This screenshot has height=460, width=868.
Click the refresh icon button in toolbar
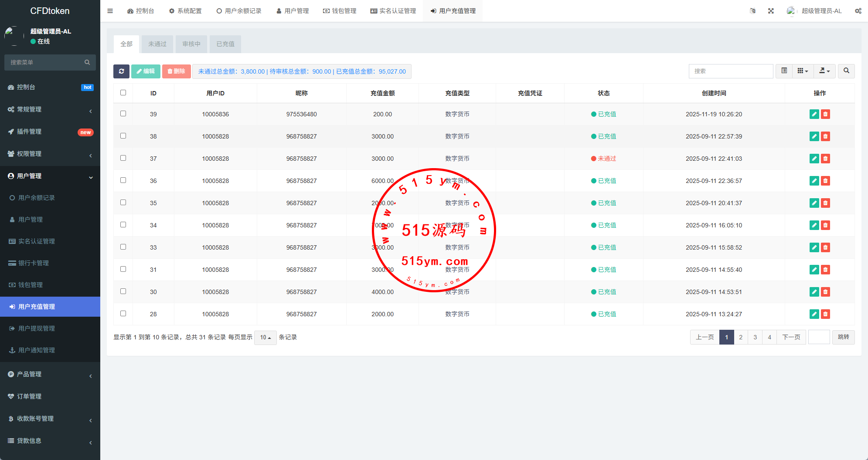pos(121,71)
